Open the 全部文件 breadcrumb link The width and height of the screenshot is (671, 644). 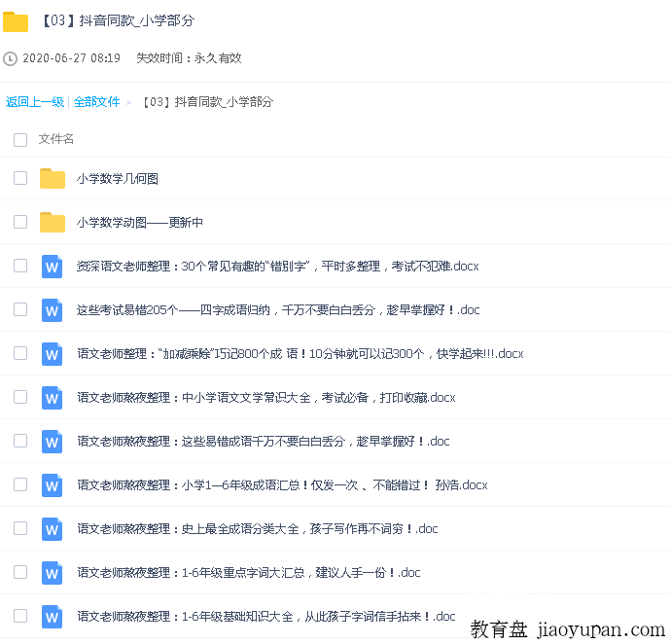tap(96, 102)
